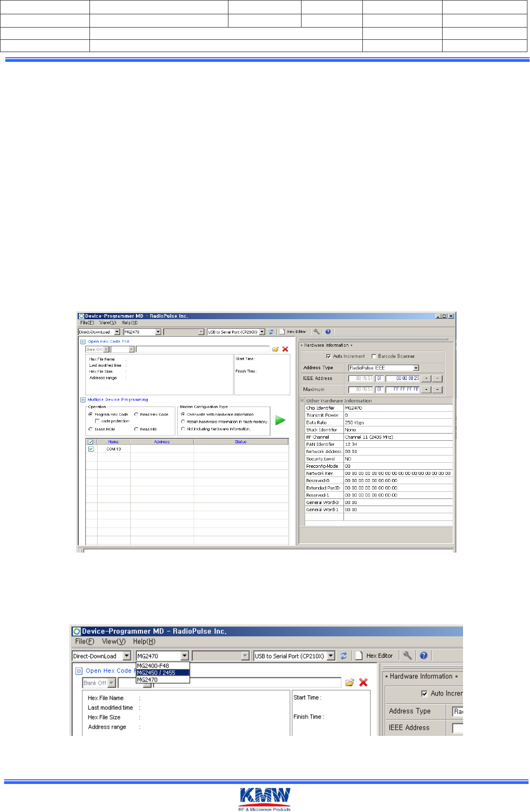Click plus button beside Maximum
This screenshot has height=812, width=530.
pyautogui.click(x=426, y=389)
